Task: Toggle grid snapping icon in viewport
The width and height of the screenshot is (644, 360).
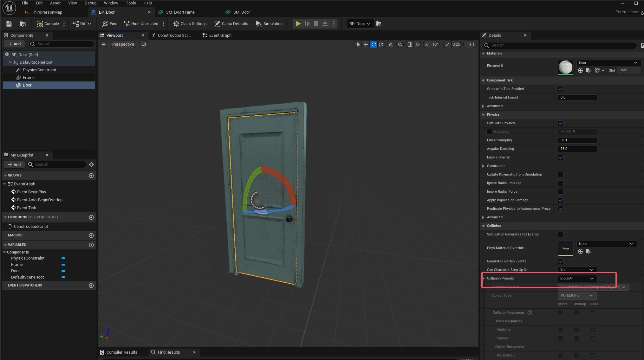Action: (x=410, y=44)
